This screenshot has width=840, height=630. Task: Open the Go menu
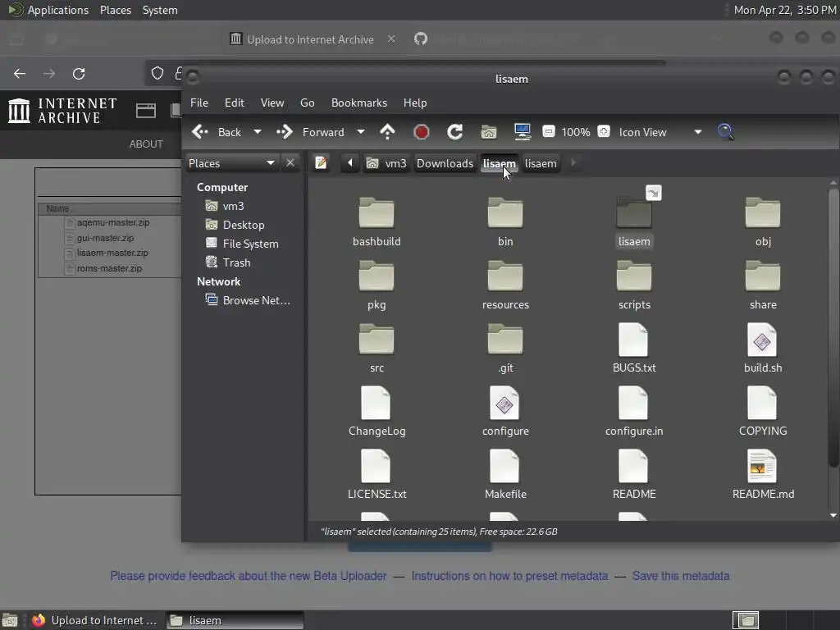tap(307, 103)
